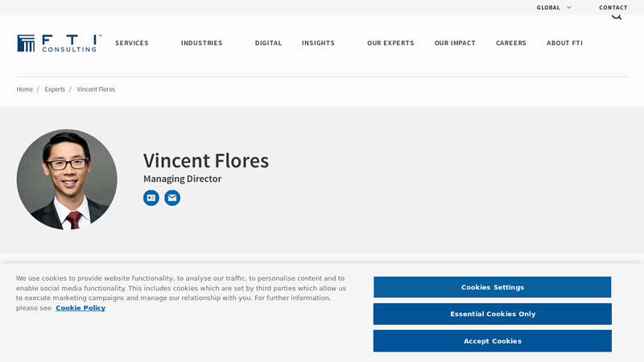Open the Careers menu item
The width and height of the screenshot is (644, 362).
511,43
